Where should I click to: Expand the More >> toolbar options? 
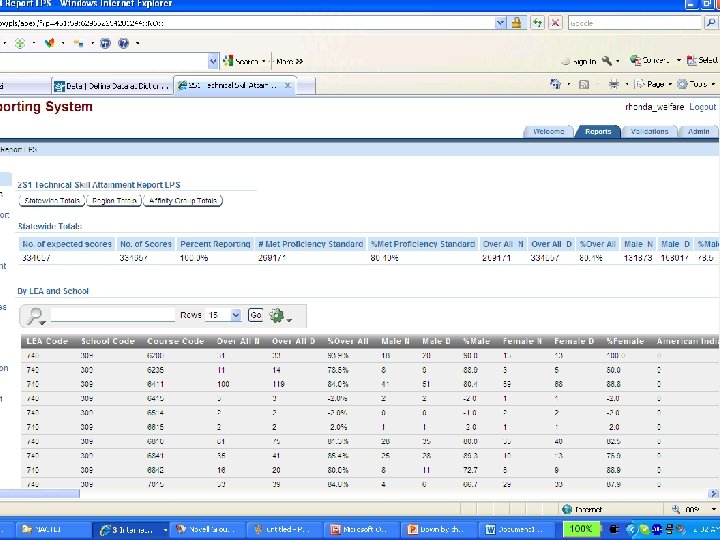(289, 61)
